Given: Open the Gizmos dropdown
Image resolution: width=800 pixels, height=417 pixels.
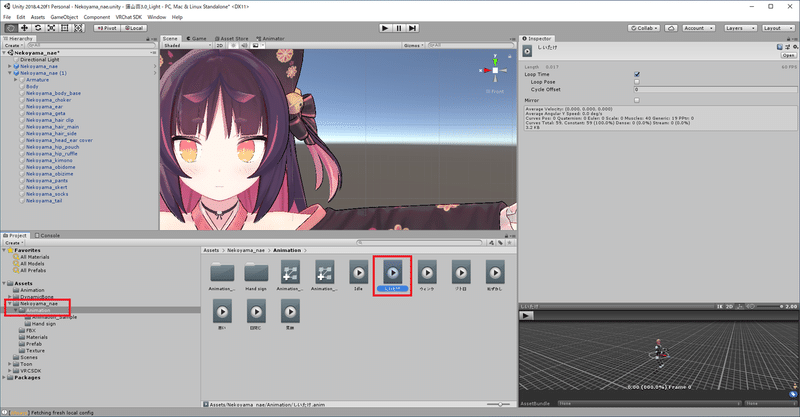Looking at the screenshot, I should click(413, 45).
